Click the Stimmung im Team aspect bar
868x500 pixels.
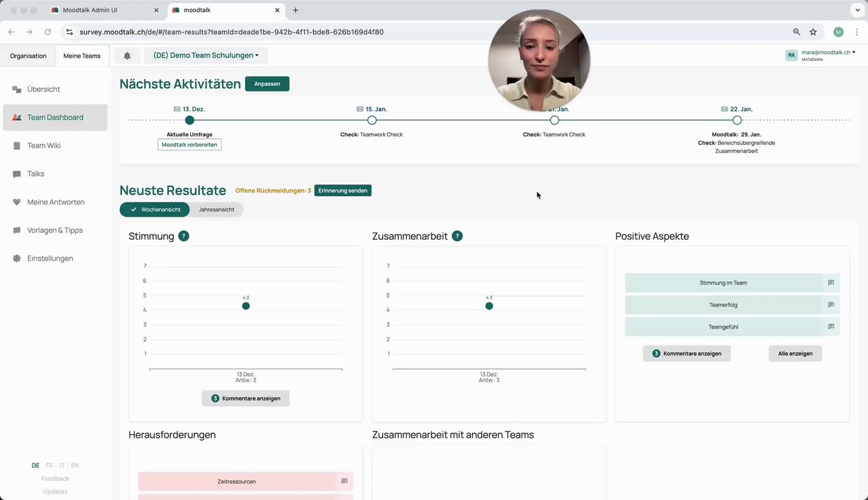pos(724,283)
